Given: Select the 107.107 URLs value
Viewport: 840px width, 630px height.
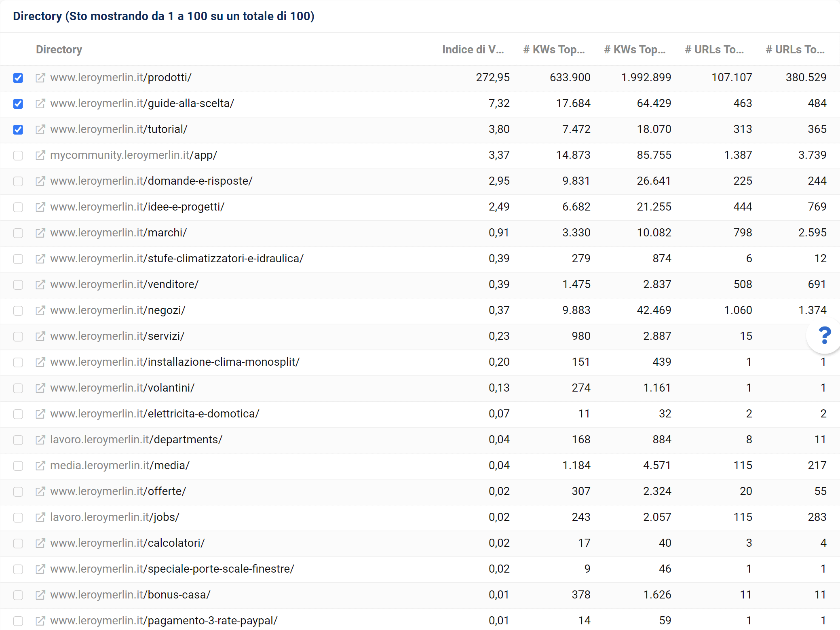Looking at the screenshot, I should [x=732, y=78].
